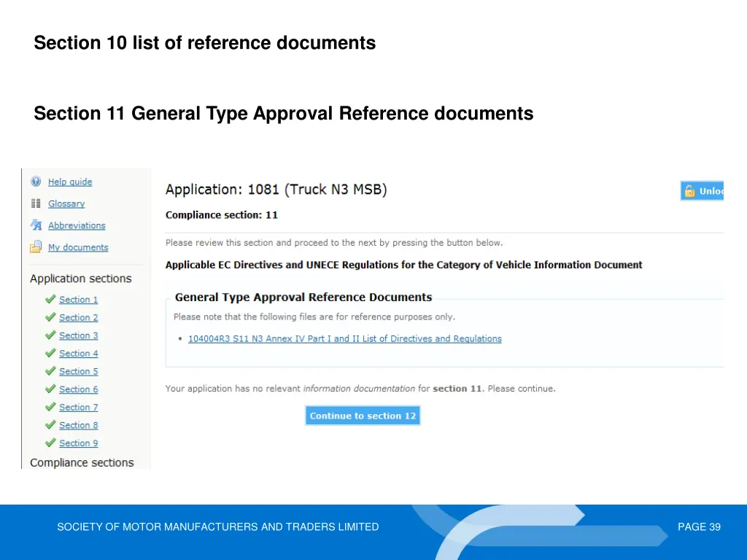Click the green checkmark beside Section 8
The image size is (747, 560).
(50, 425)
